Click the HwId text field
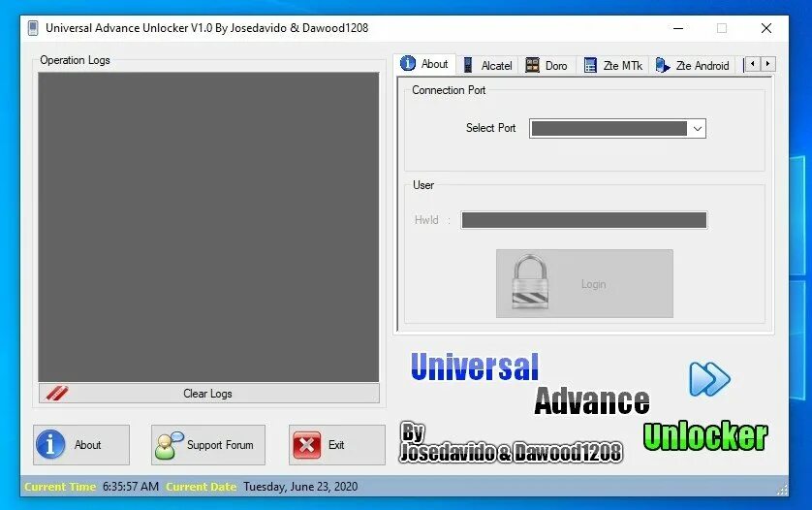The height and width of the screenshot is (510, 812). (584, 220)
